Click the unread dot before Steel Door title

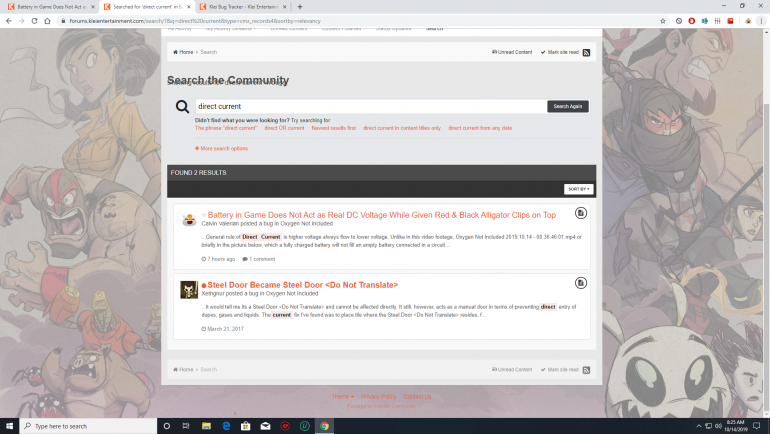click(204, 285)
